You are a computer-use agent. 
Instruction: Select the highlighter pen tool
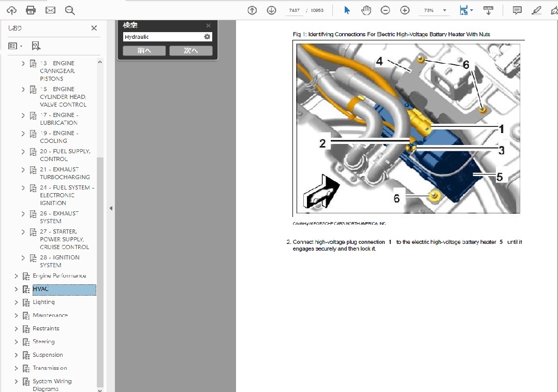tap(536, 10)
